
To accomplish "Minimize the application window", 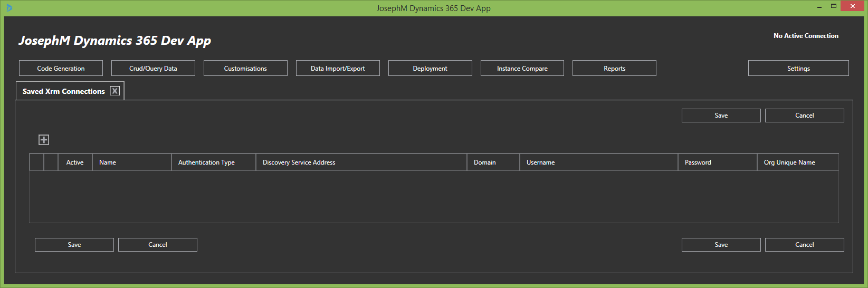I will tap(819, 7).
